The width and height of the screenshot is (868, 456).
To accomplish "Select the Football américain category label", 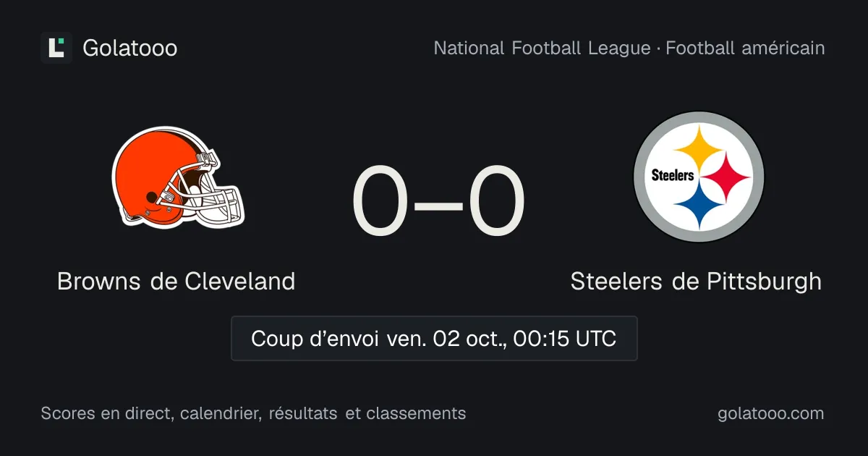I will 745,48.
